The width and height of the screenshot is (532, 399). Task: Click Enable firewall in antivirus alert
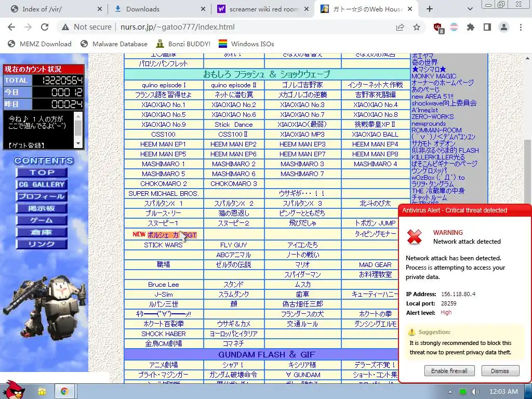point(449,371)
